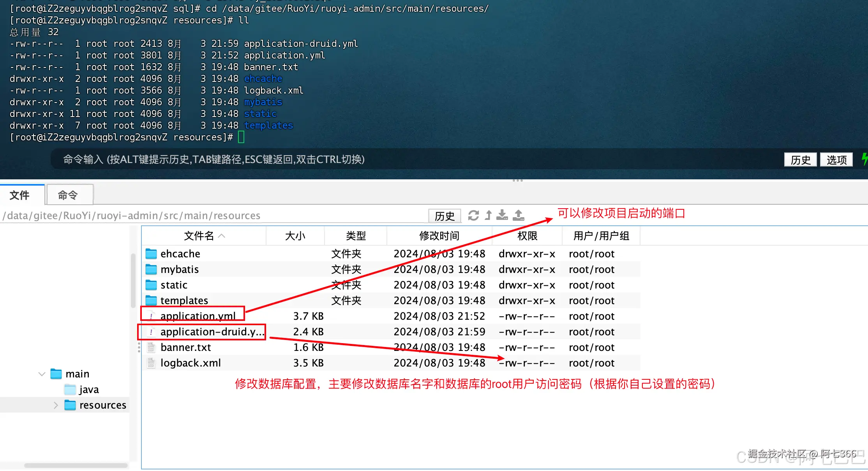Select the application.yml file icon
This screenshot has width=868, height=471.
click(x=151, y=316)
